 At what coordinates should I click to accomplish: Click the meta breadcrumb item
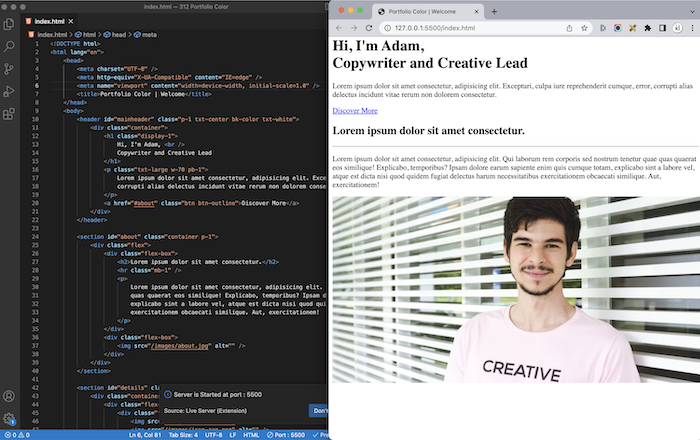(146, 34)
